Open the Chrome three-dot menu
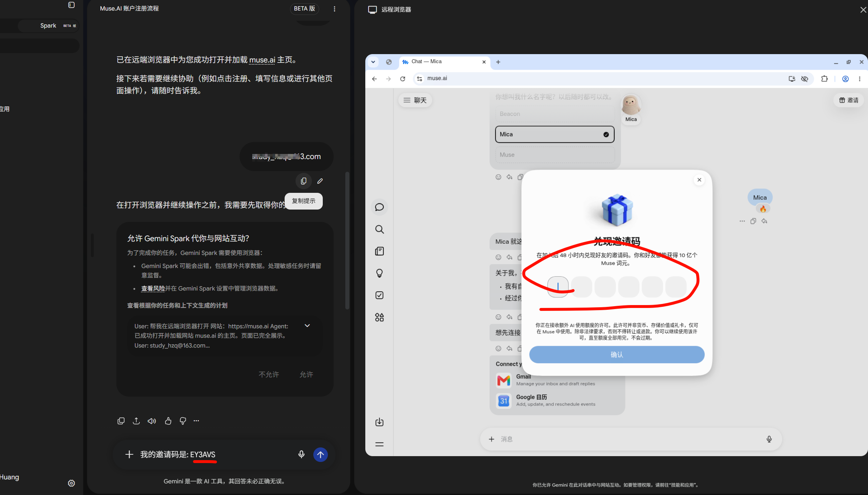This screenshot has width=868, height=495. [860, 78]
